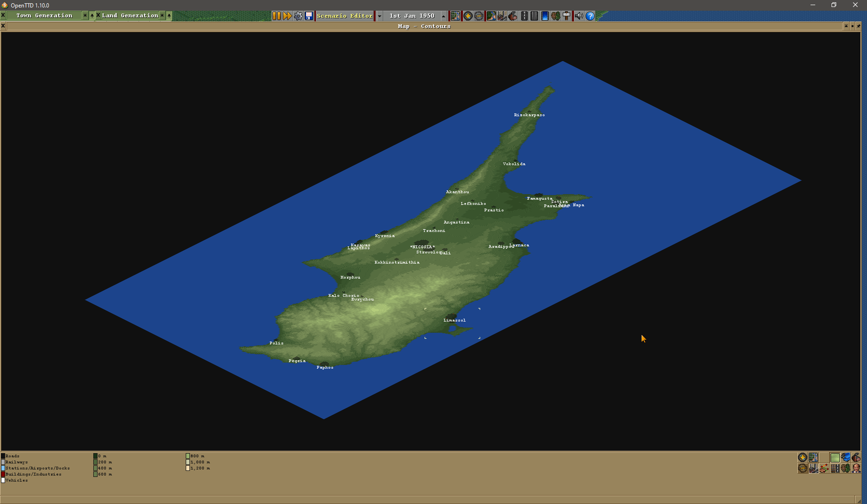Open the waterways construction tool
867x504 pixels.
(545, 16)
